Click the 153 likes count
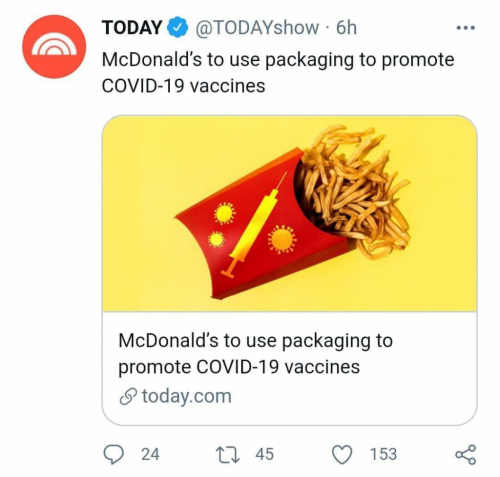The width and height of the screenshot is (500, 477). (x=383, y=454)
